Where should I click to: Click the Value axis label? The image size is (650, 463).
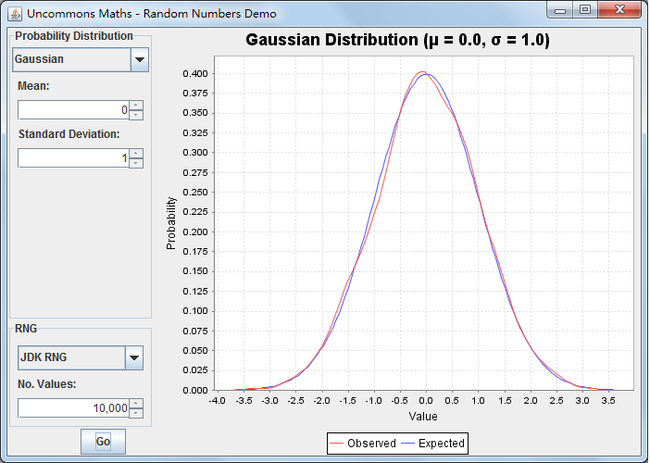pyautogui.click(x=423, y=417)
